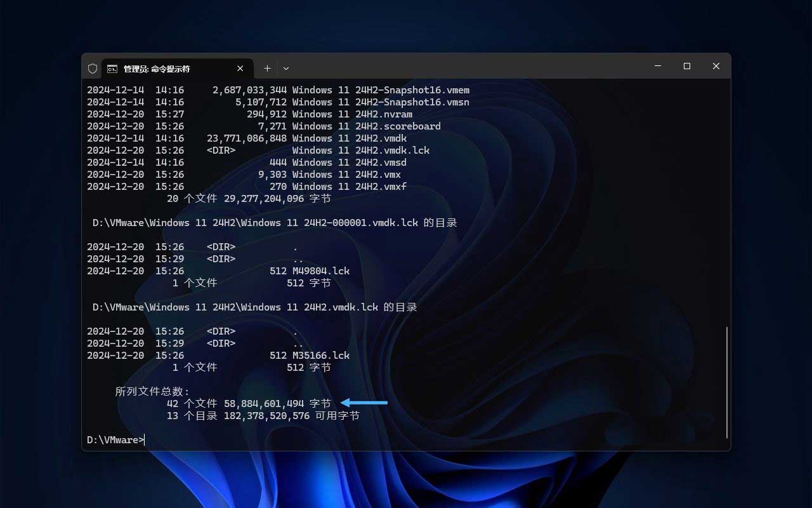Click the minimize icon in the title bar

[x=657, y=66]
